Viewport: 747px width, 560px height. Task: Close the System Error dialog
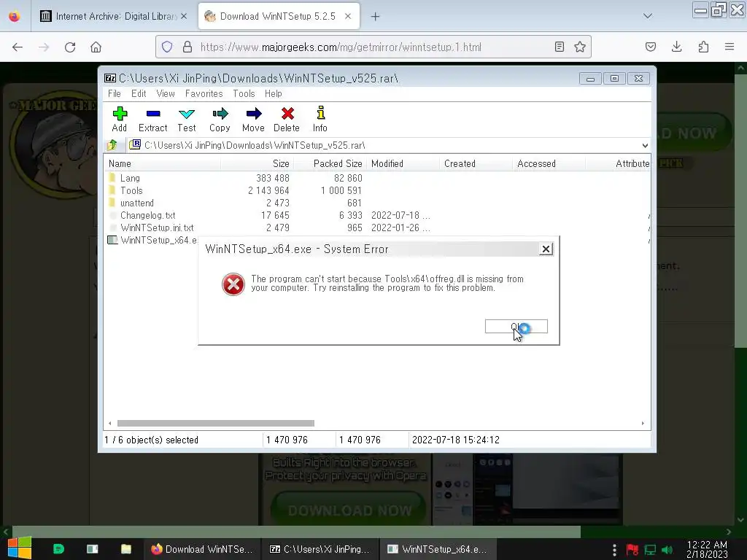pos(546,249)
